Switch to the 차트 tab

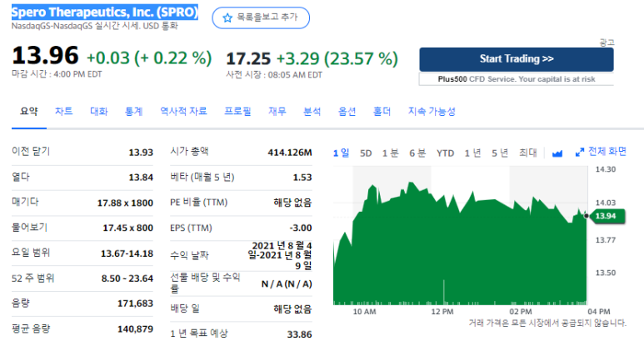[63, 112]
